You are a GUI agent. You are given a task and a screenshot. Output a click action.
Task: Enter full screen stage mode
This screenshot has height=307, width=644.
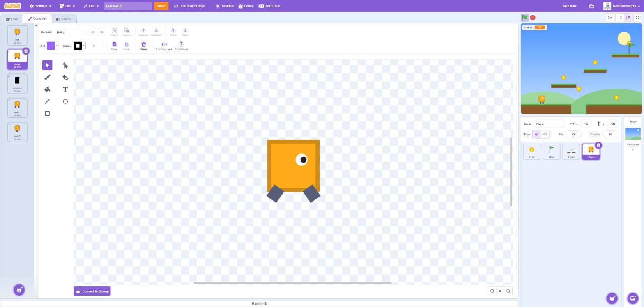point(637,18)
